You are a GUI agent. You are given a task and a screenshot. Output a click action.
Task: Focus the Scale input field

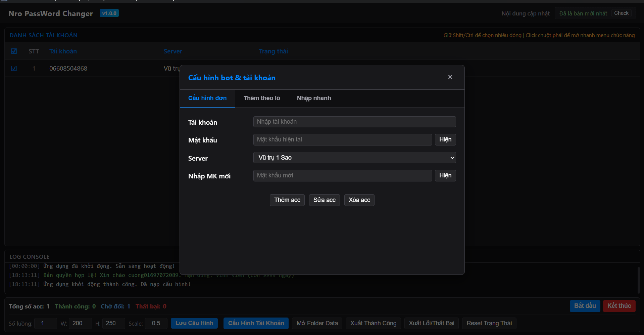coord(156,323)
